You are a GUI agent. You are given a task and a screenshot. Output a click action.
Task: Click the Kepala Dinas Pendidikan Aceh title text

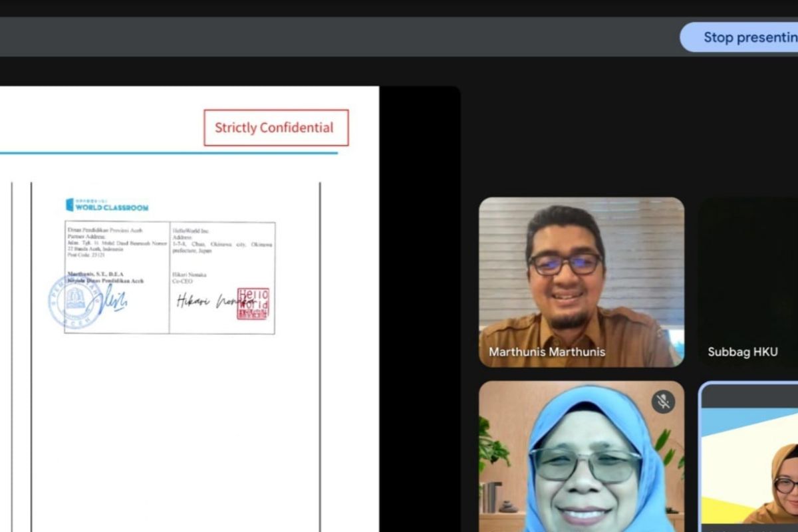point(105,281)
